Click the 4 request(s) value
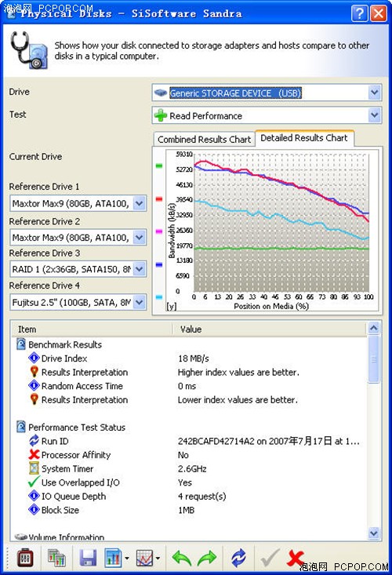Screen dimensions: 392x575 (x=201, y=496)
